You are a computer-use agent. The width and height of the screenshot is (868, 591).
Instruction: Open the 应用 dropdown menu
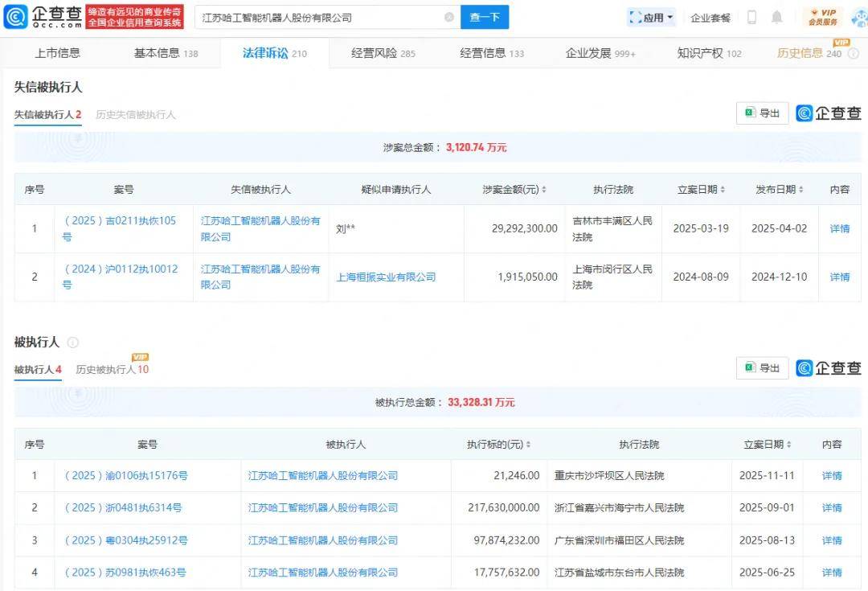click(651, 18)
